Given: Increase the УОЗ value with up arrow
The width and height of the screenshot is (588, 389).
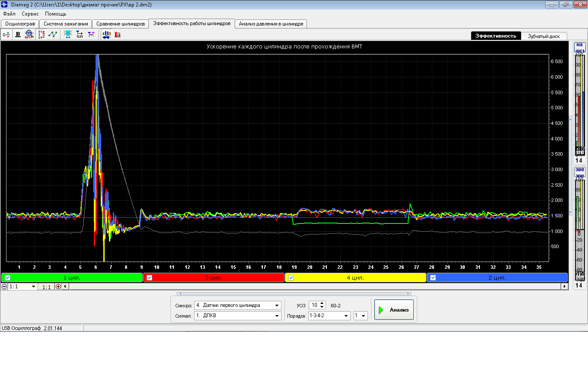Looking at the screenshot, I should point(322,303).
